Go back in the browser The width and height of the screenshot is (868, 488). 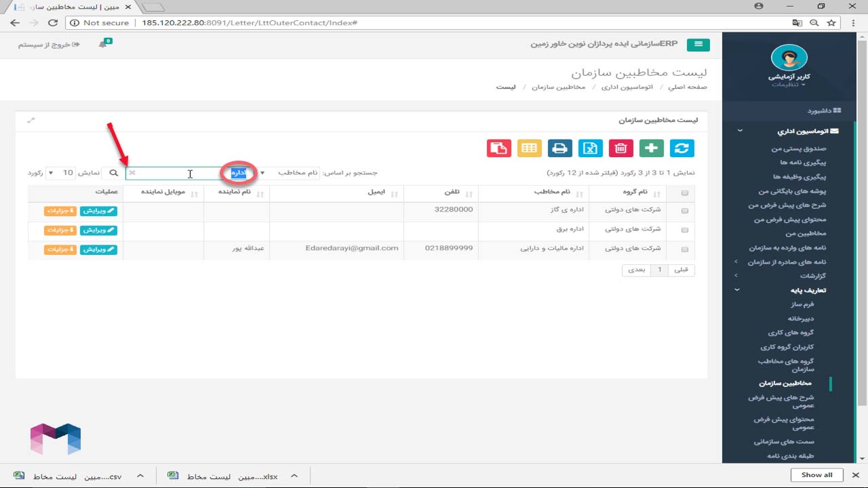click(x=15, y=22)
